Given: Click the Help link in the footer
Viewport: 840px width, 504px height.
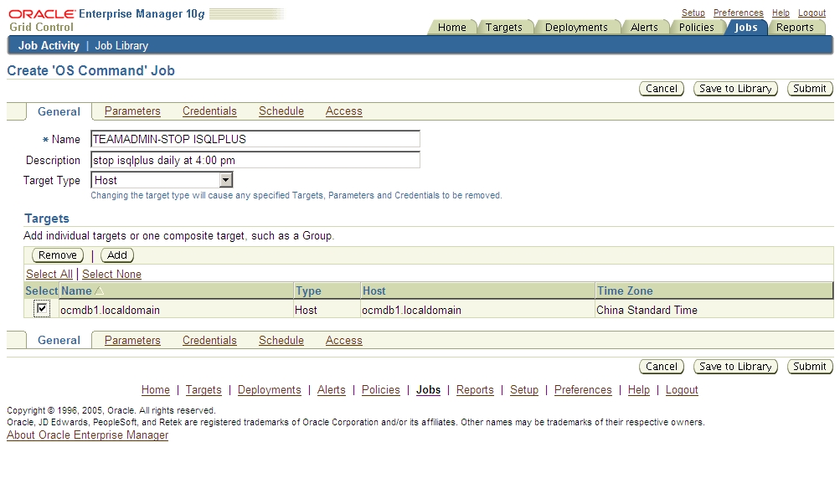Looking at the screenshot, I should tap(638, 390).
